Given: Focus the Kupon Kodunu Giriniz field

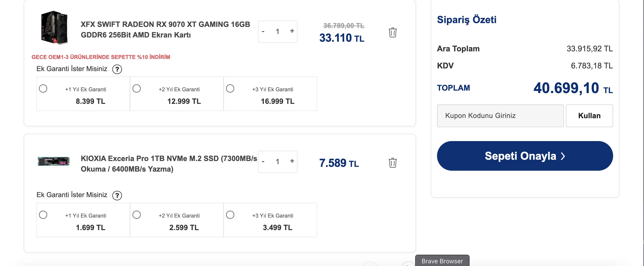Looking at the screenshot, I should pos(500,116).
